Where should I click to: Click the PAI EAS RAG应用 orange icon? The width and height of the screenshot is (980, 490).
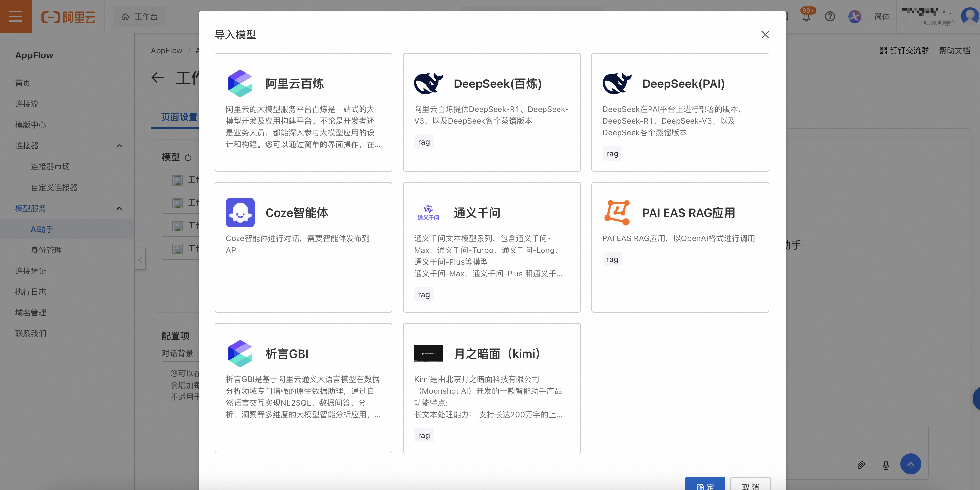click(x=617, y=213)
